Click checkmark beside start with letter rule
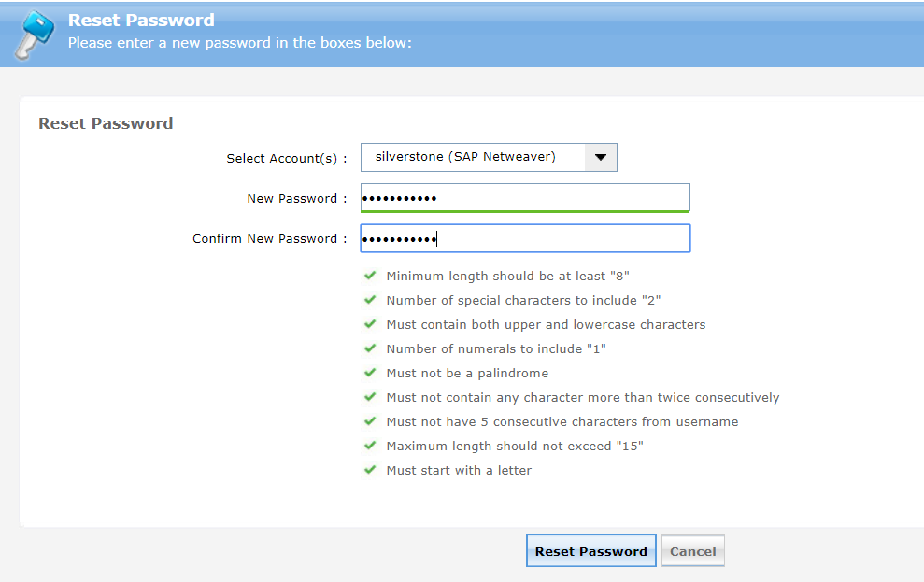The width and height of the screenshot is (924, 582). (371, 470)
